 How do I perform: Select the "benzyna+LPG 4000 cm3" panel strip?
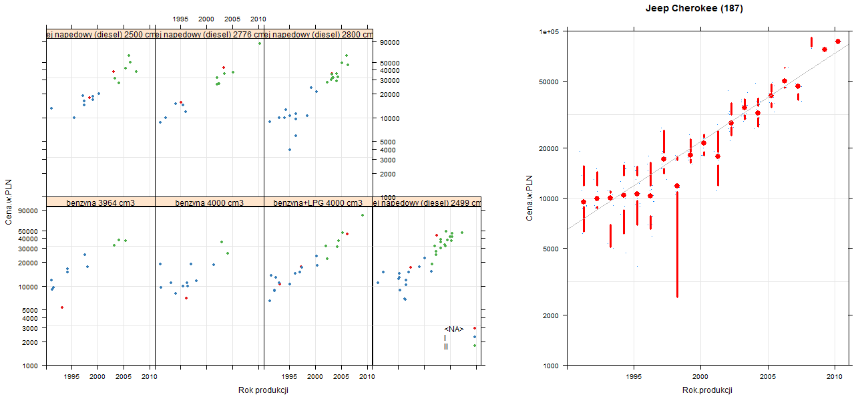coord(318,202)
